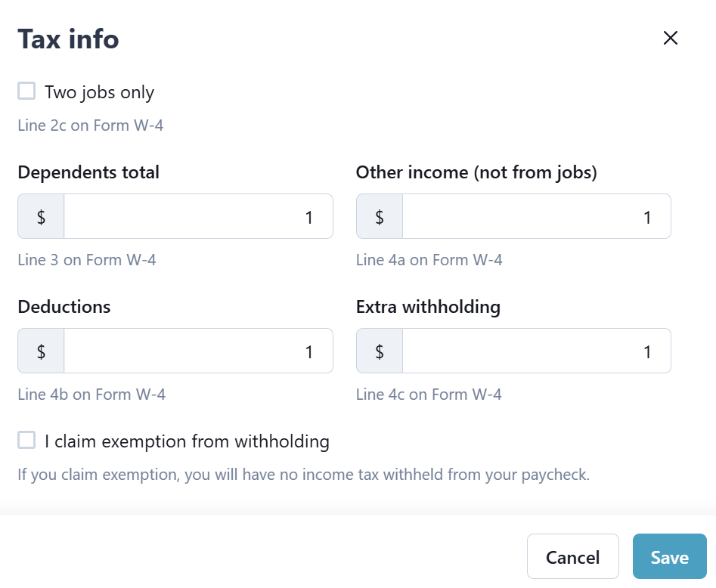Check the Two jobs only checkbox

[x=27, y=91]
